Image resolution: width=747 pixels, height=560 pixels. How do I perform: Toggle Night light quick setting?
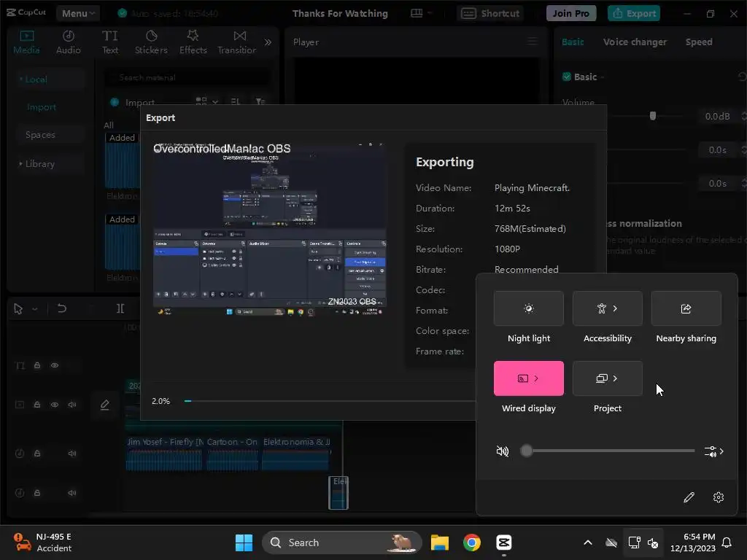(x=529, y=308)
